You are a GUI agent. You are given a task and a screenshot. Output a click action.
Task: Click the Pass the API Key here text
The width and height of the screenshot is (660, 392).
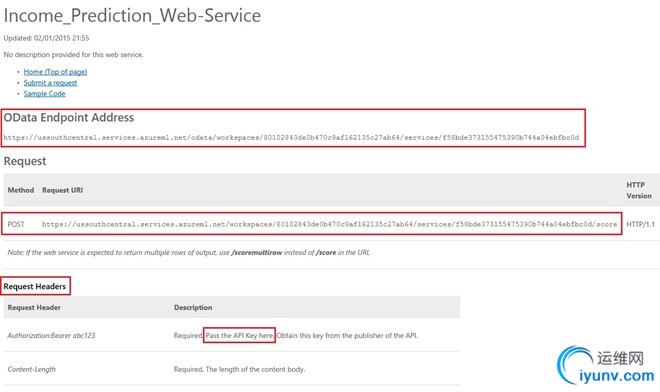pos(239,336)
